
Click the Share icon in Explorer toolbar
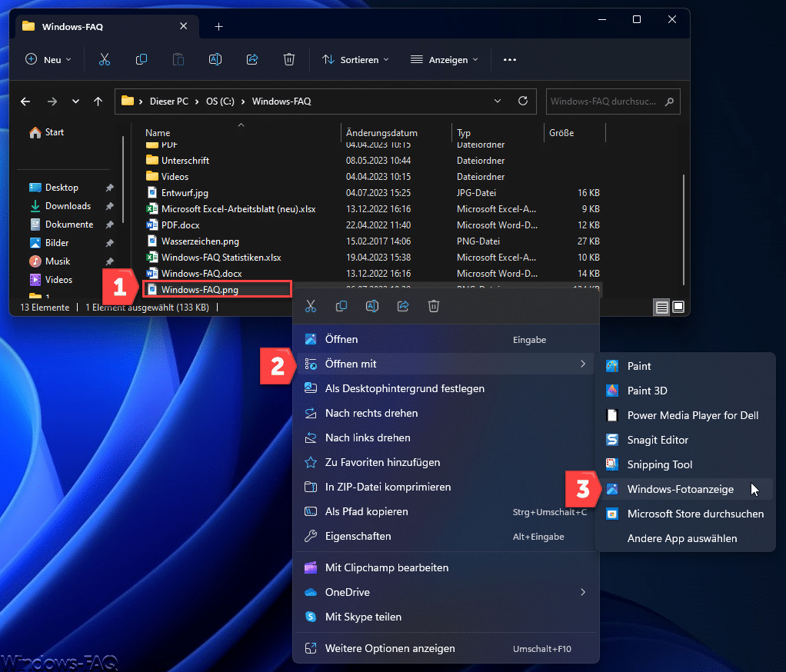click(x=252, y=60)
